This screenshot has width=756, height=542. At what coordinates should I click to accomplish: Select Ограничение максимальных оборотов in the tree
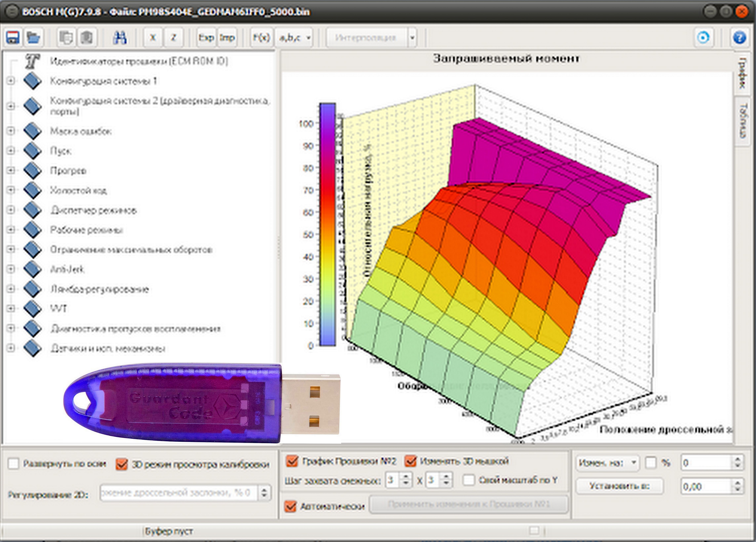click(131, 250)
